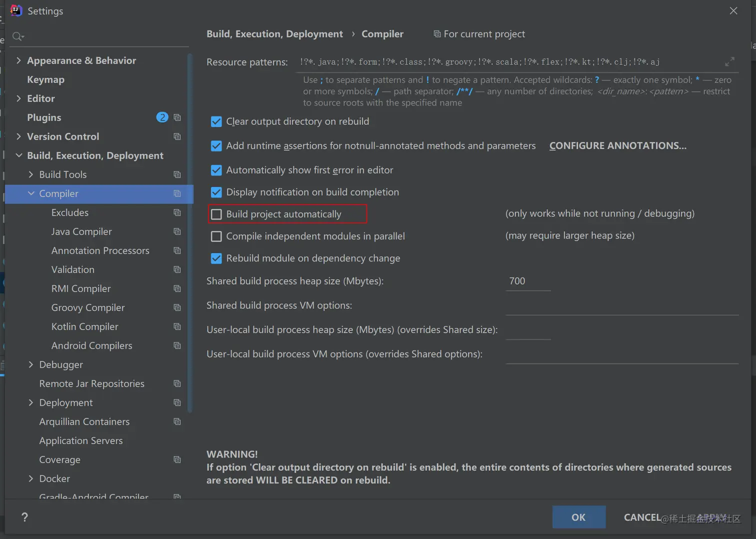This screenshot has height=539, width=756.
Task: Open the Keymap settings page
Action: click(45, 79)
